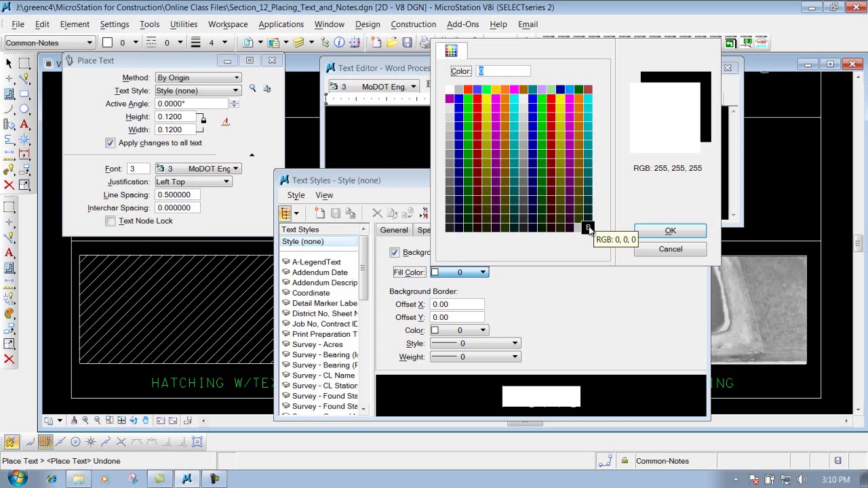Switch to the General tab in Text Styles

[x=394, y=230]
